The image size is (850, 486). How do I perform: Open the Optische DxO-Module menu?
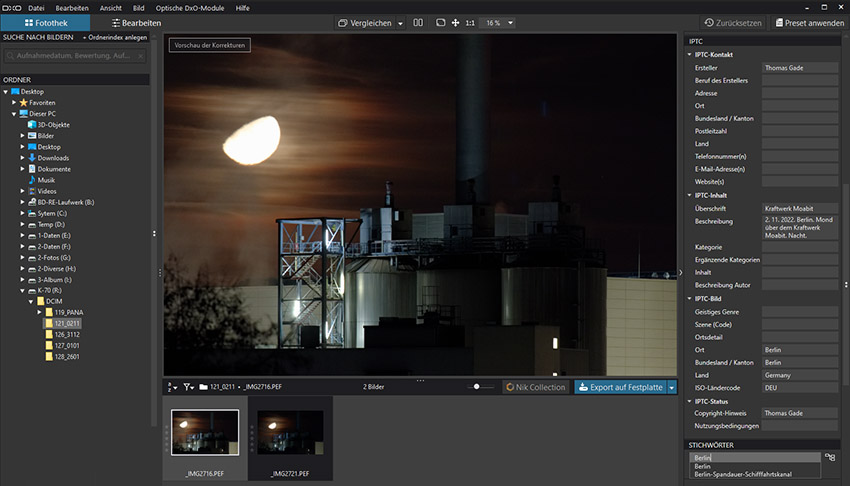(x=191, y=7)
